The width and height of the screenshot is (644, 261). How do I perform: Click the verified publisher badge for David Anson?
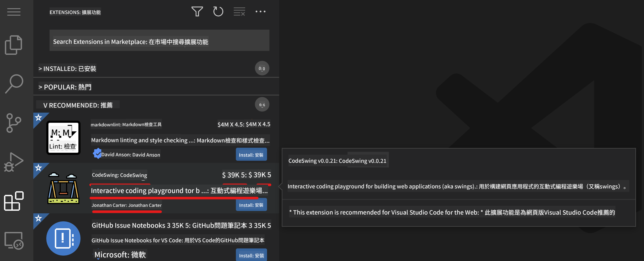pos(97,153)
